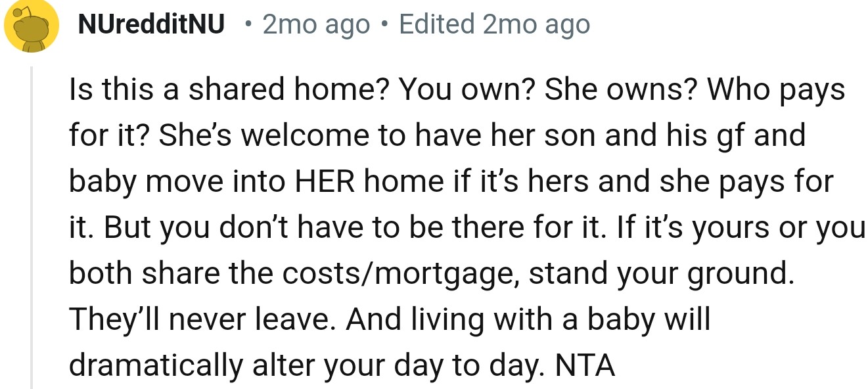The image size is (868, 389).
Task: Click the phrase "alter your day to day"
Action: (x=394, y=365)
